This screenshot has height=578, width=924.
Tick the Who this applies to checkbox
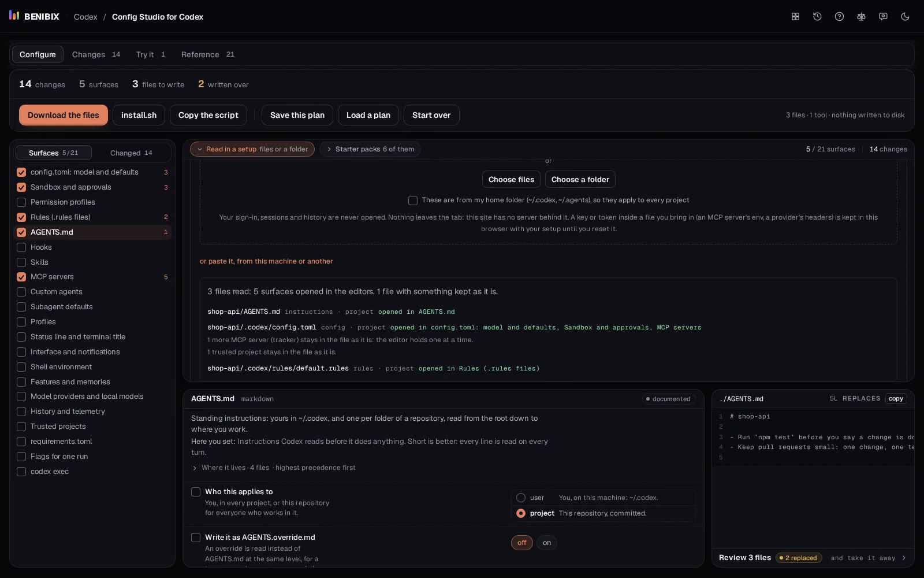[x=196, y=492]
